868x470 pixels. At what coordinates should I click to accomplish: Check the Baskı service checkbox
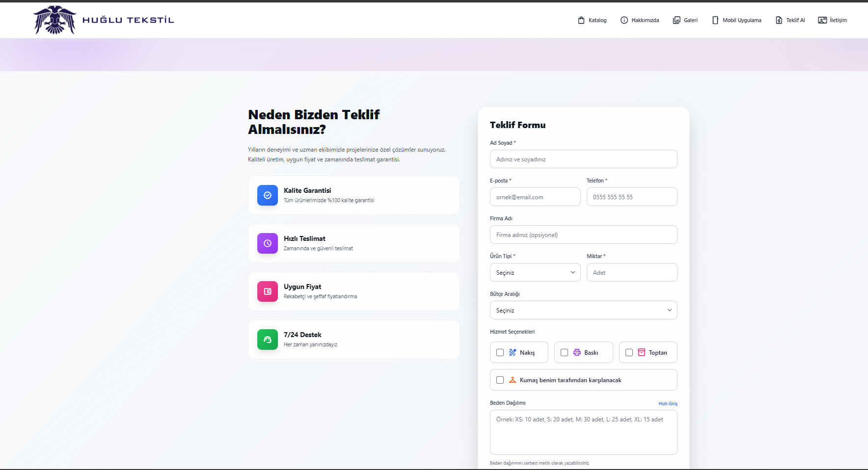click(x=564, y=352)
